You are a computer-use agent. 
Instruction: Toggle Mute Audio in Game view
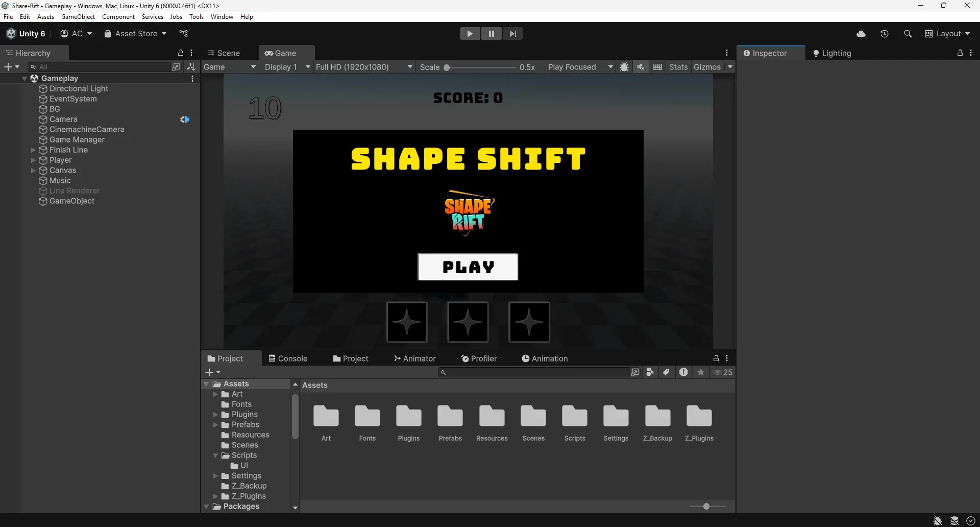[x=641, y=67]
